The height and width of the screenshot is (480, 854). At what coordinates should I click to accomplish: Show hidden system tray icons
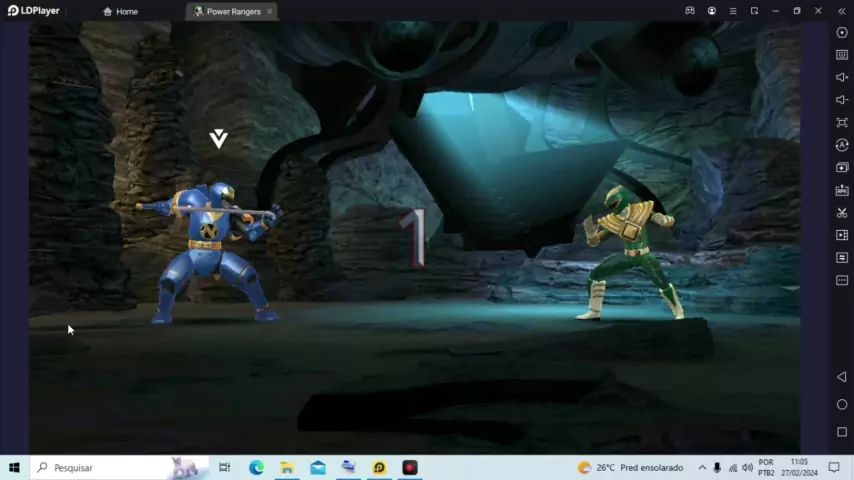tap(702, 468)
